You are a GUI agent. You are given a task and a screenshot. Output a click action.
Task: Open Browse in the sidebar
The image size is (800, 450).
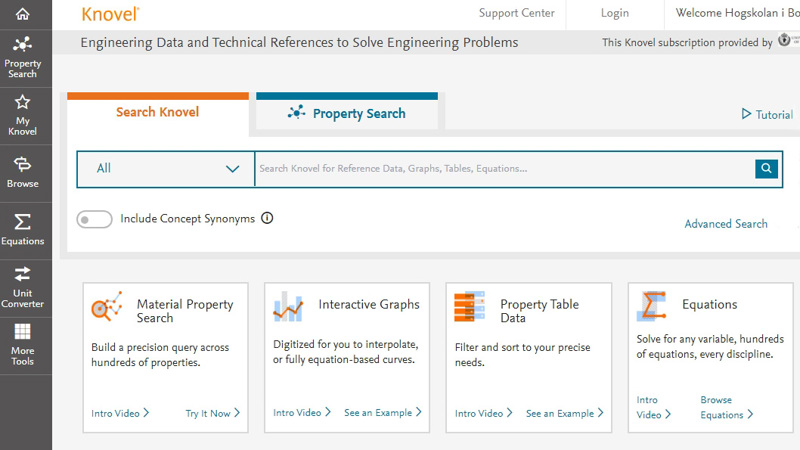click(x=22, y=171)
